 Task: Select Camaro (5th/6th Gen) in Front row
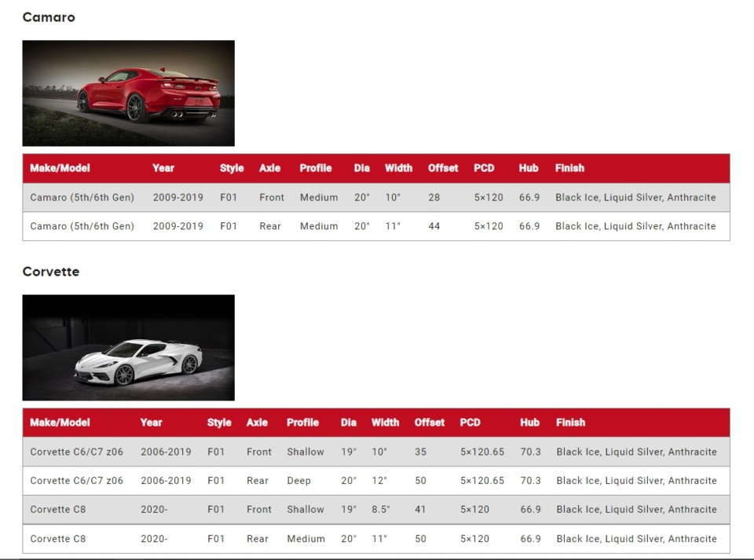82,198
